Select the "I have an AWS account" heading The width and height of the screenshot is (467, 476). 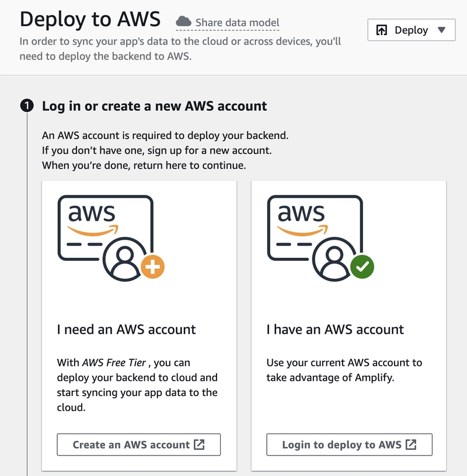click(335, 330)
